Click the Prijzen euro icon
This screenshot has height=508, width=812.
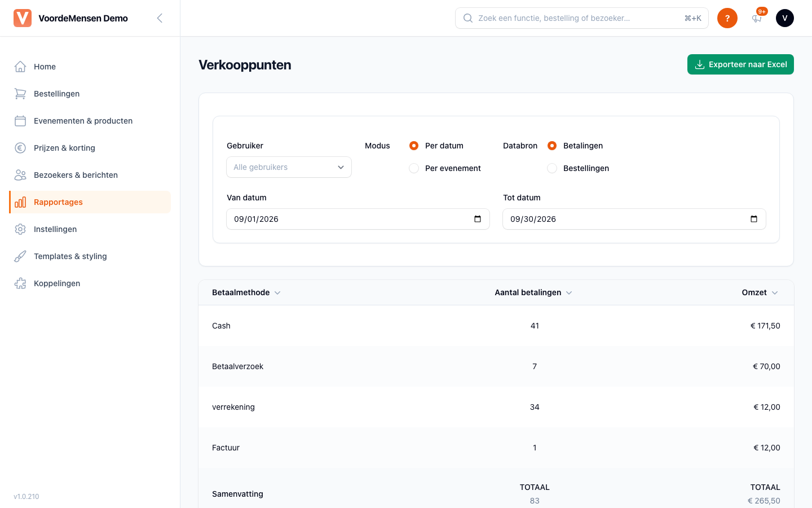pyautogui.click(x=20, y=148)
